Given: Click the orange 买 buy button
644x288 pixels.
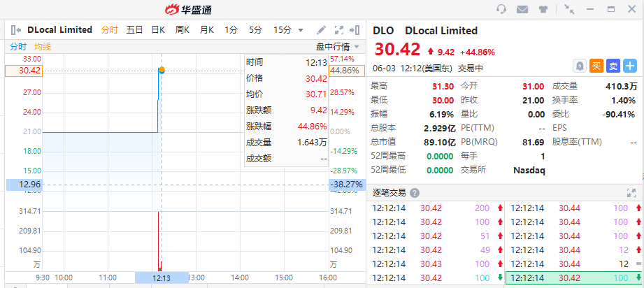Looking at the screenshot, I should click(x=596, y=66).
